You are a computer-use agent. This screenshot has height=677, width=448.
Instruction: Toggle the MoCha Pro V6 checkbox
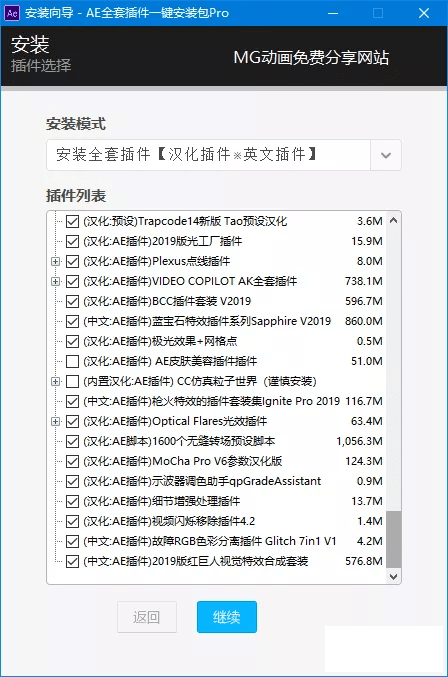coord(72,461)
